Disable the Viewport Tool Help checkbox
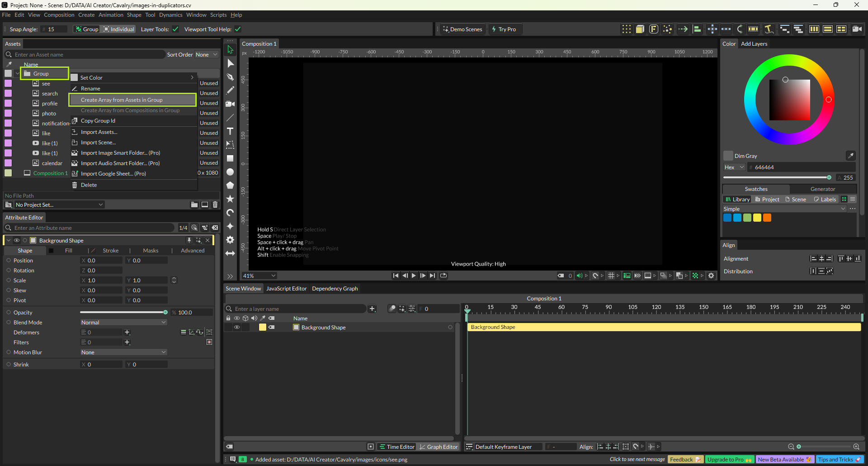The height and width of the screenshot is (466, 868). pos(238,29)
